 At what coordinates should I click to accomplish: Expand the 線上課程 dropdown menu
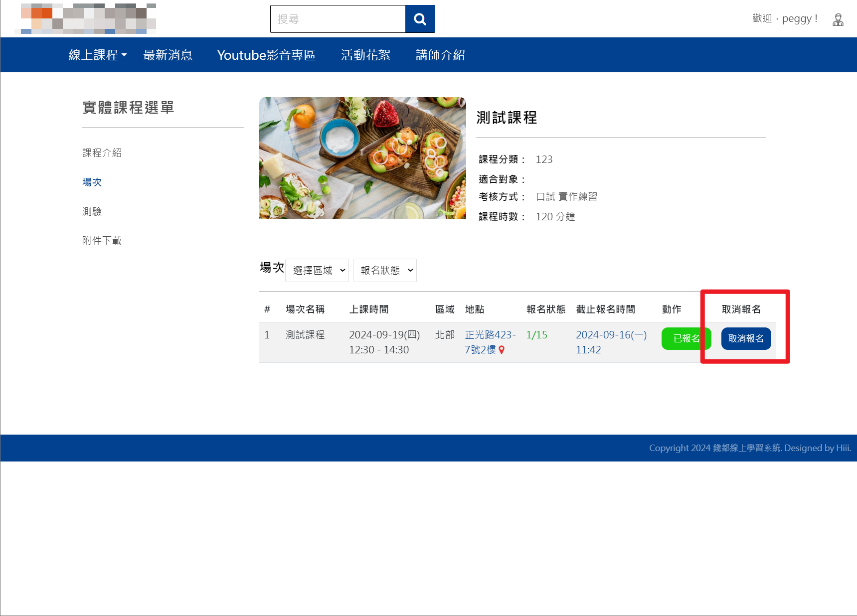point(97,55)
